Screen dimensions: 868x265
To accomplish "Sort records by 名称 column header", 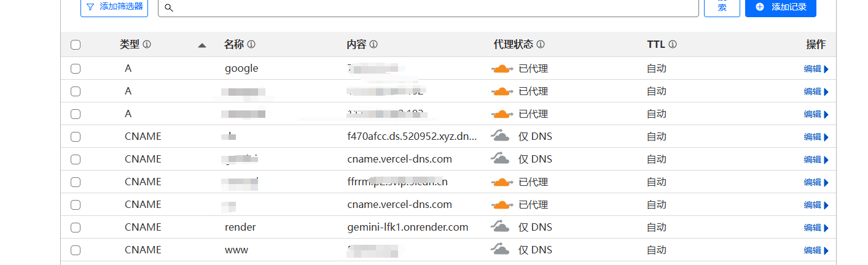I will point(234,45).
